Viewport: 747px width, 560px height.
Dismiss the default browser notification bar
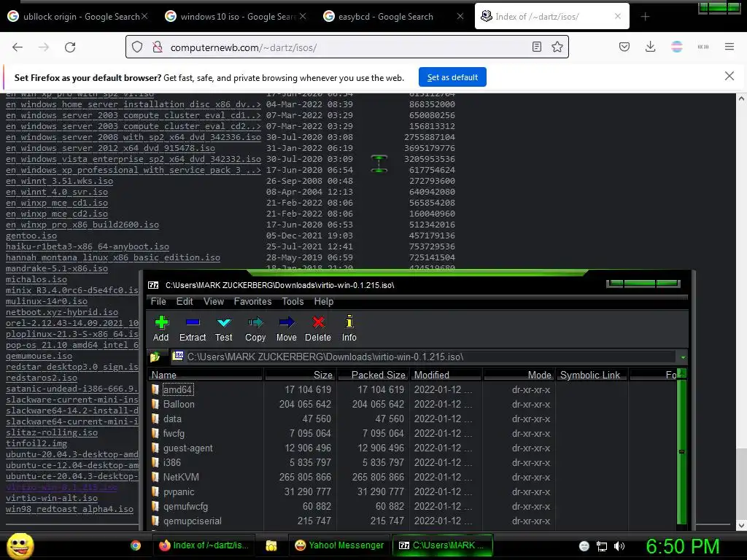click(x=729, y=76)
